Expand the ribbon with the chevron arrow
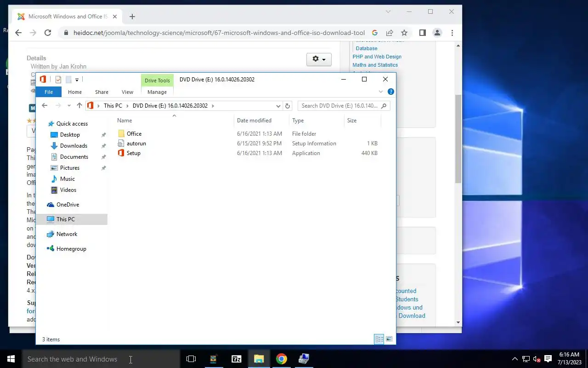 381,92
